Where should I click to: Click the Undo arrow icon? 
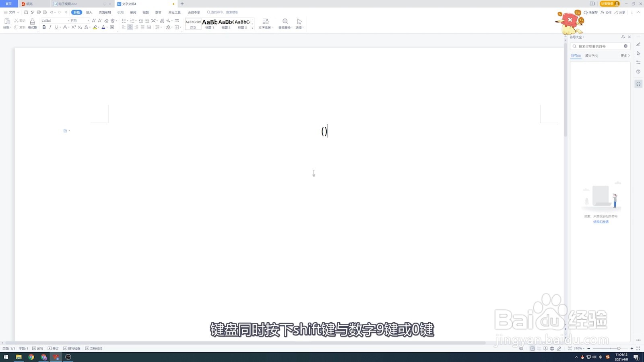tap(51, 12)
